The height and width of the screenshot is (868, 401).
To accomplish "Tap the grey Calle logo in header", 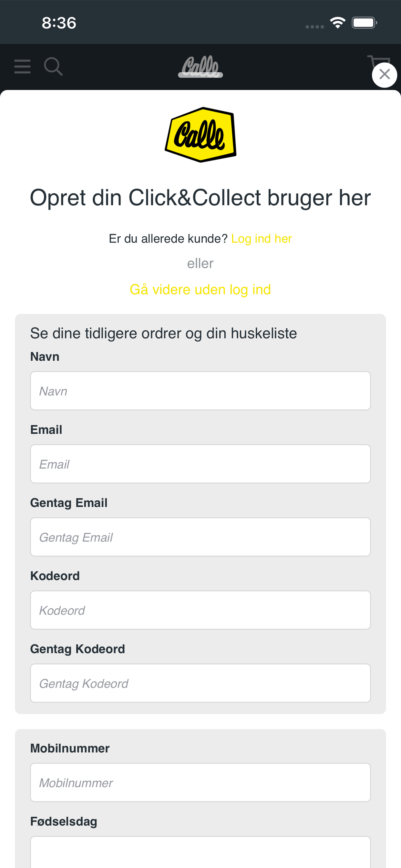I will point(200,67).
